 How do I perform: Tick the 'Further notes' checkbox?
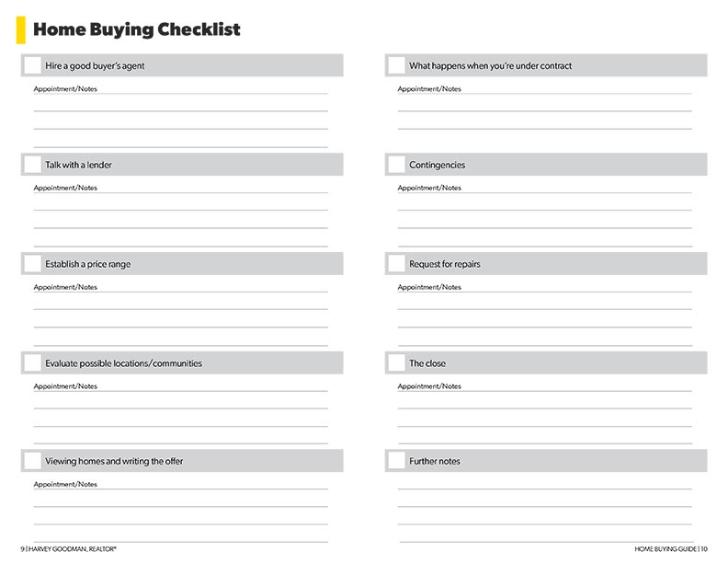coord(397,461)
